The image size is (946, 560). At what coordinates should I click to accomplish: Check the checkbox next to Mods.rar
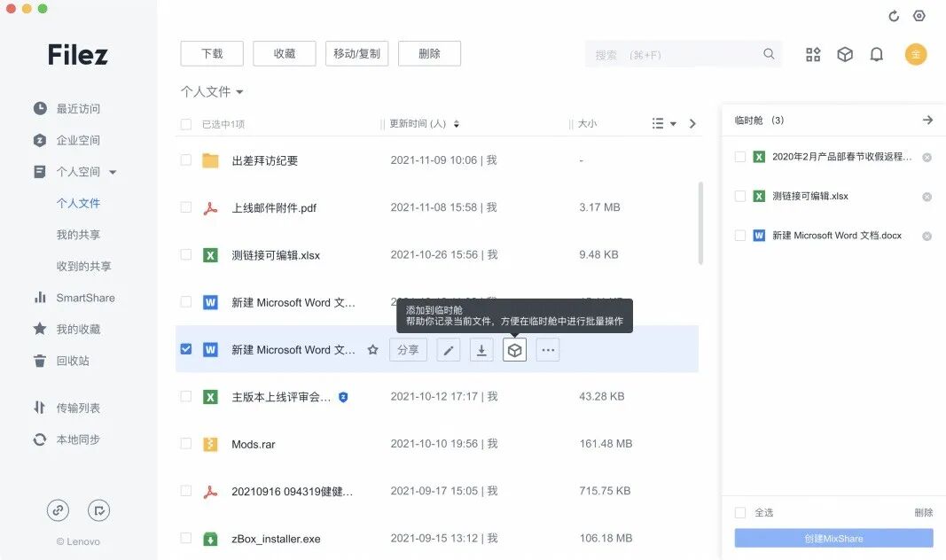click(185, 443)
